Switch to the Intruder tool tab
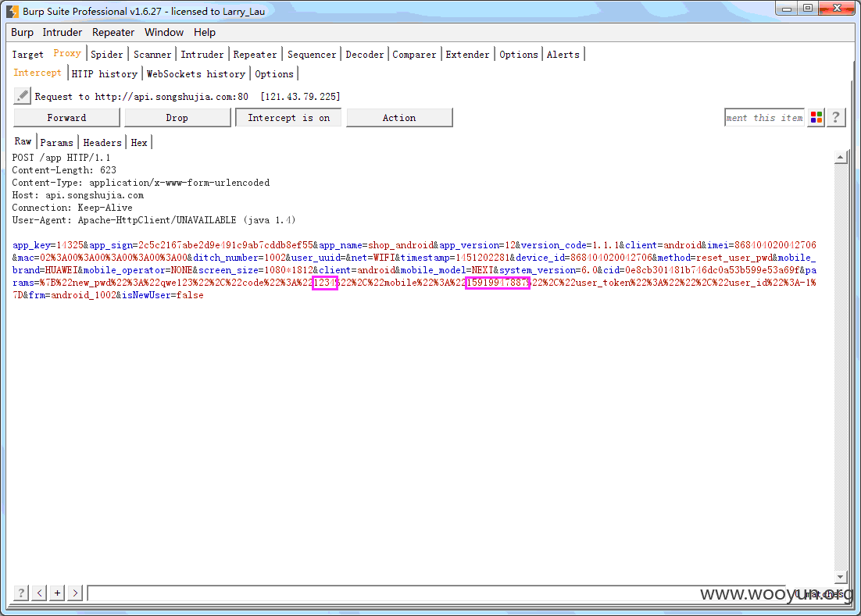 pyautogui.click(x=202, y=55)
